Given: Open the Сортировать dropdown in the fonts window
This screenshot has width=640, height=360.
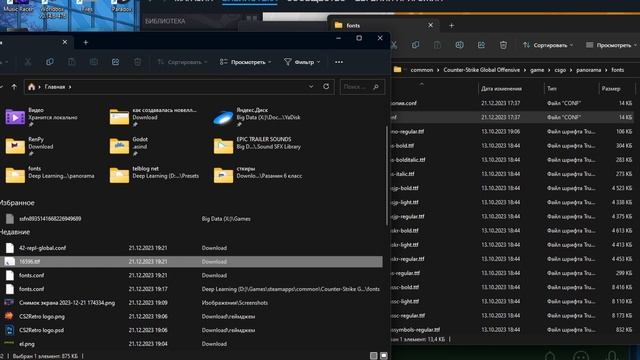Looking at the screenshot, I should 548,45.
